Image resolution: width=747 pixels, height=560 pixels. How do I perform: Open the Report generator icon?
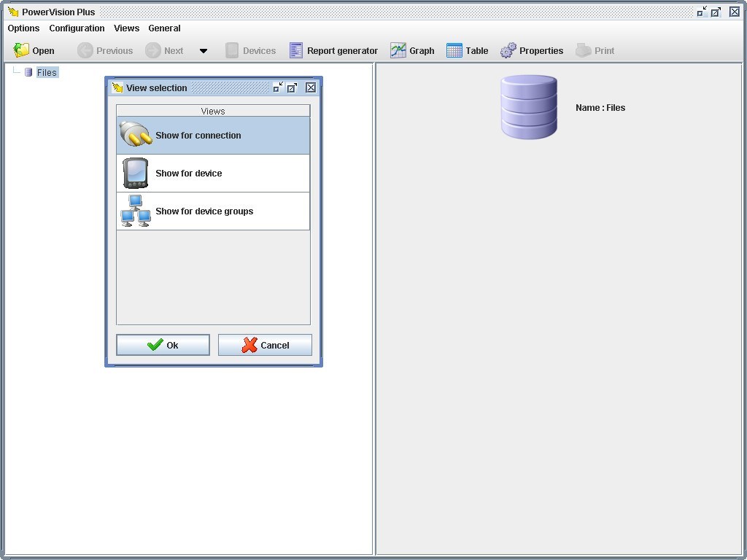pyautogui.click(x=296, y=50)
